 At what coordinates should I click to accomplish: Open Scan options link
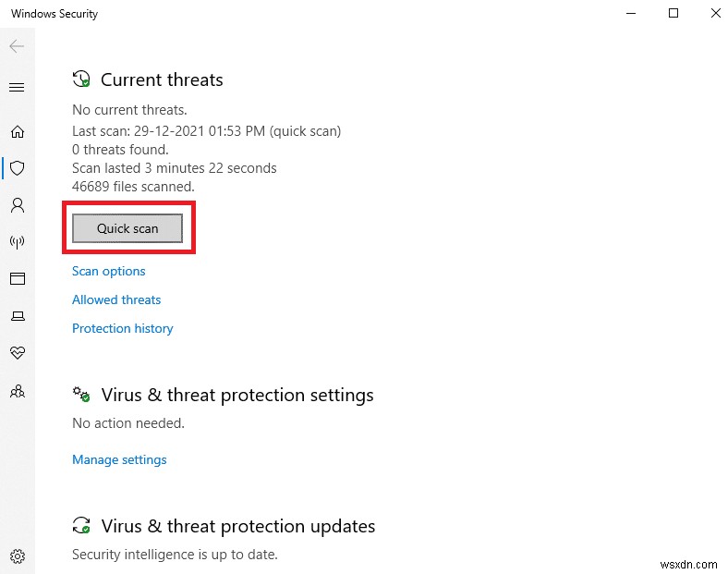[109, 271]
